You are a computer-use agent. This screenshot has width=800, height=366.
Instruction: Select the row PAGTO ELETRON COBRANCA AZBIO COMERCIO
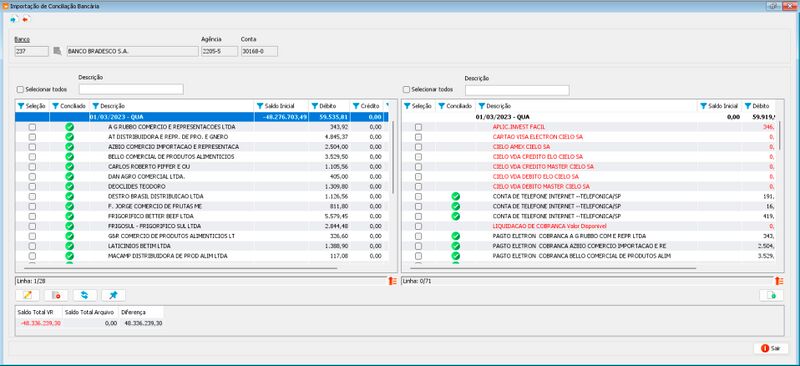point(589,246)
